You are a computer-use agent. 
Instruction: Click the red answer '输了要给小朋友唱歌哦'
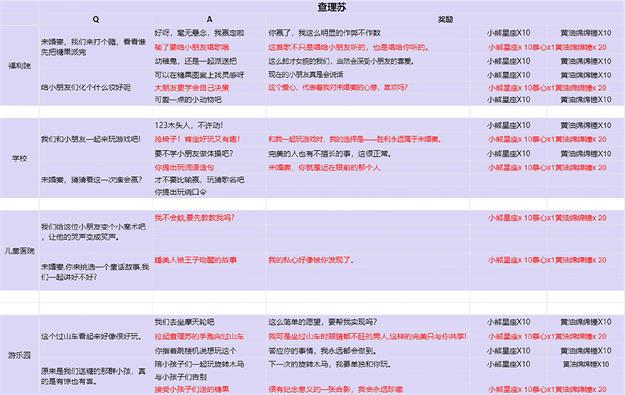pyautogui.click(x=192, y=47)
